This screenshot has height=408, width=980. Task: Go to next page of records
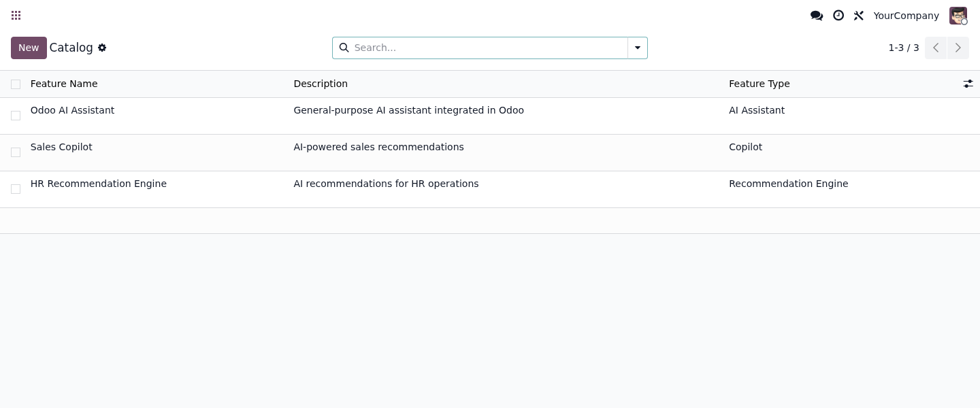click(x=958, y=48)
